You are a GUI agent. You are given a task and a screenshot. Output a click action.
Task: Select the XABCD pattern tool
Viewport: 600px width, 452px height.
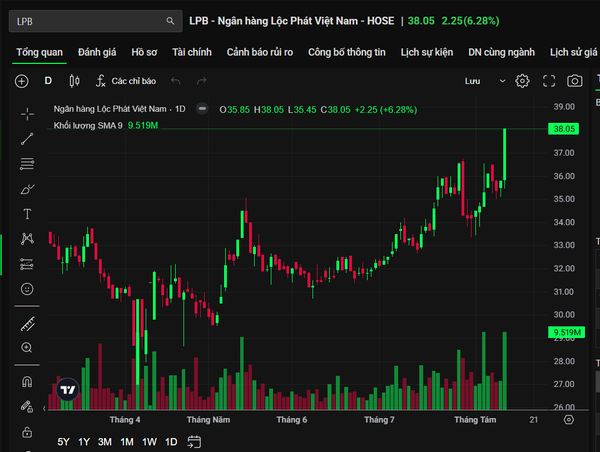[27, 239]
